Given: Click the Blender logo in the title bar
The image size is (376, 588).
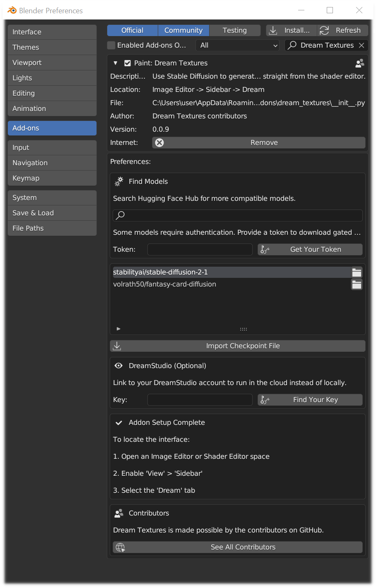Looking at the screenshot, I should tap(12, 10).
